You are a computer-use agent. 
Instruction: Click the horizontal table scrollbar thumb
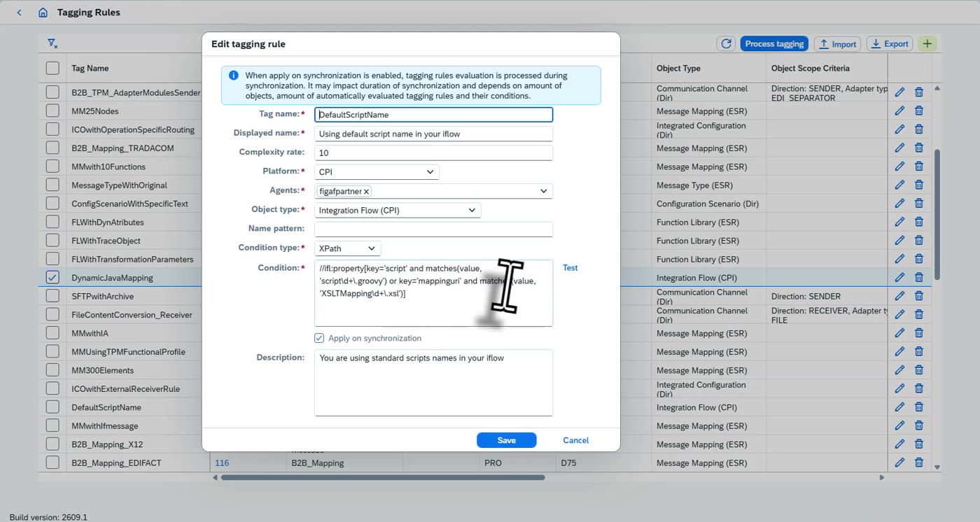coord(383,477)
